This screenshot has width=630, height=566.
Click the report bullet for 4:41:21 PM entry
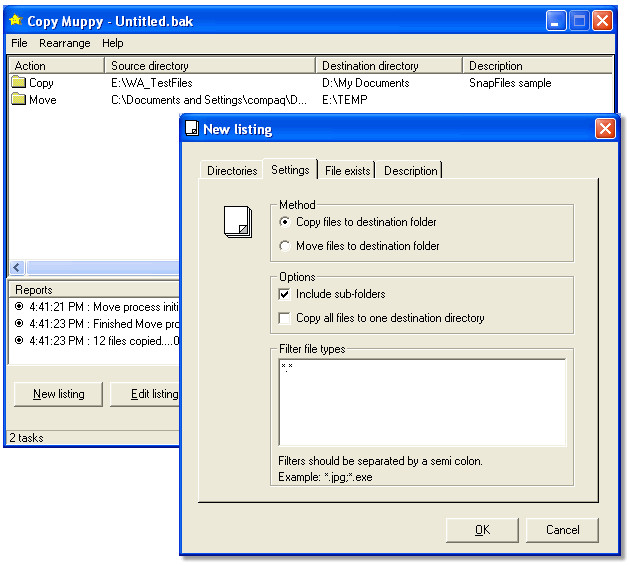[19, 306]
